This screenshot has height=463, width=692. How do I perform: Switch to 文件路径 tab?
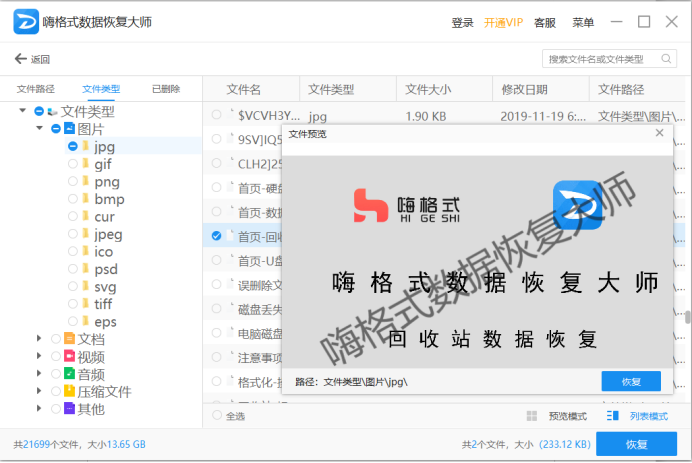pyautogui.click(x=36, y=89)
